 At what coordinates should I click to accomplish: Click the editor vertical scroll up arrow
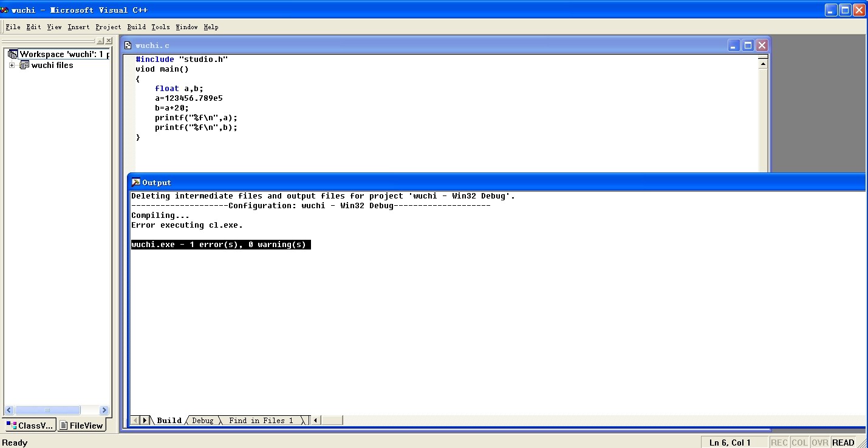click(x=764, y=64)
